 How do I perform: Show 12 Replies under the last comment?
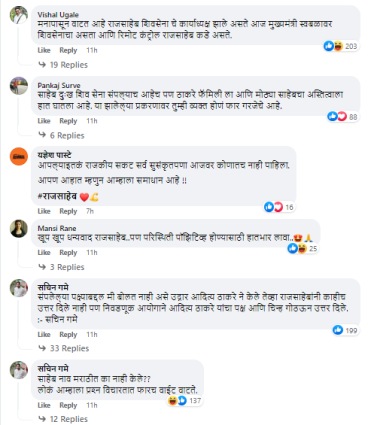click(63, 419)
